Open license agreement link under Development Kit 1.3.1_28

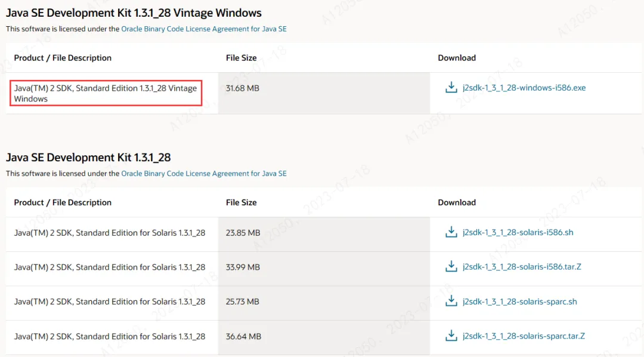click(203, 173)
